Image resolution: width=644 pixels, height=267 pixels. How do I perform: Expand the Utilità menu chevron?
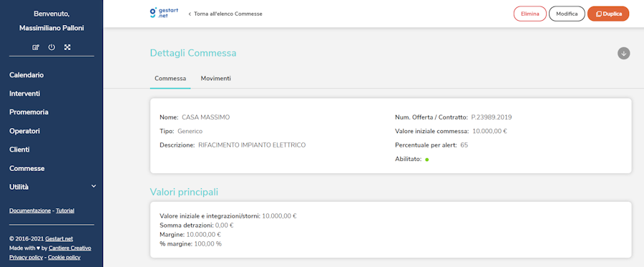coord(94,187)
